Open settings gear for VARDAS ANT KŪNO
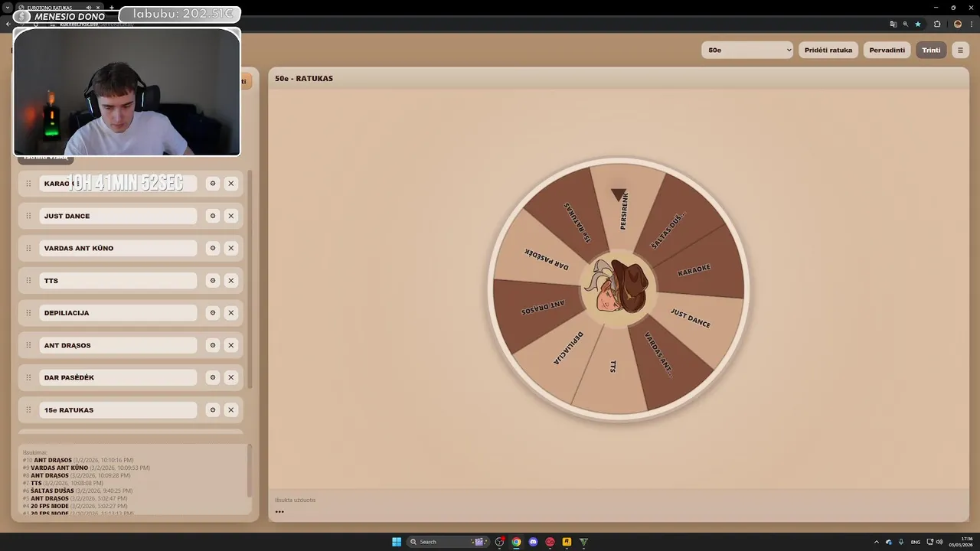This screenshot has height=551, width=980. pos(213,248)
